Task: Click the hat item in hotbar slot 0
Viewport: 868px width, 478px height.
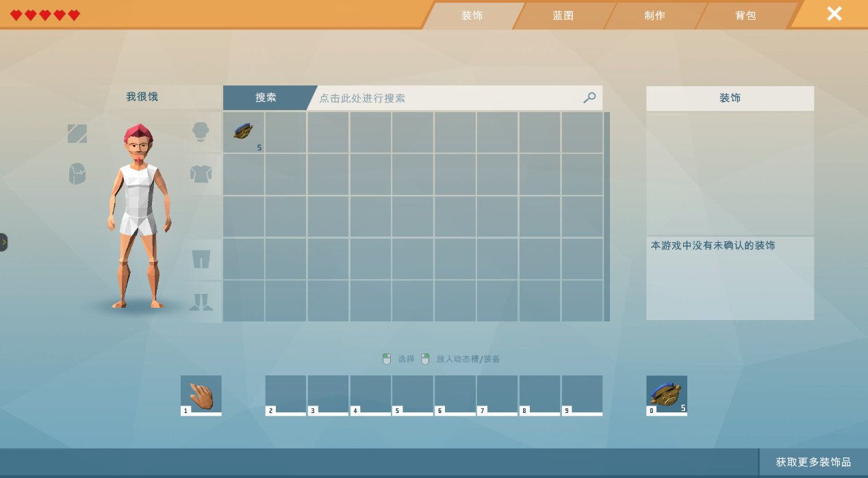Action: point(666,395)
